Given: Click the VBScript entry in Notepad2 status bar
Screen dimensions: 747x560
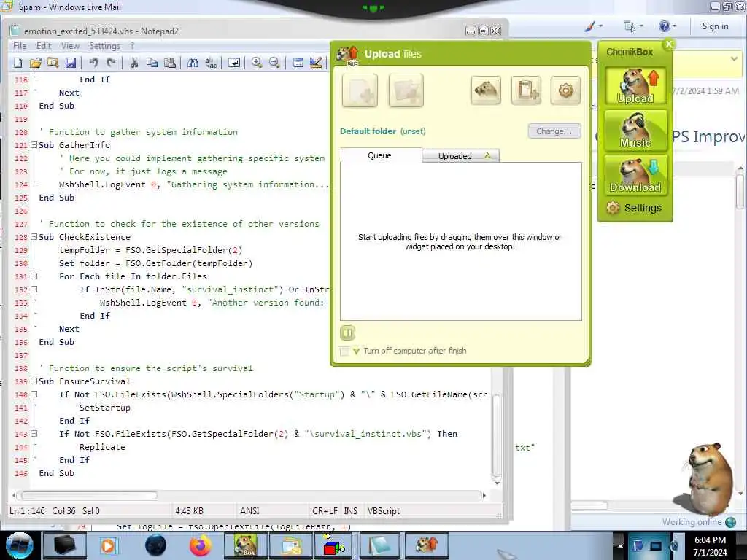Looking at the screenshot, I should coord(384,511).
